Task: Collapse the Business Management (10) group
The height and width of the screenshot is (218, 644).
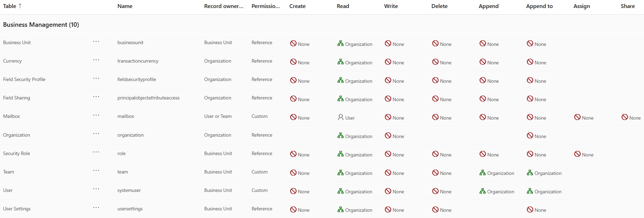Action: (x=41, y=25)
